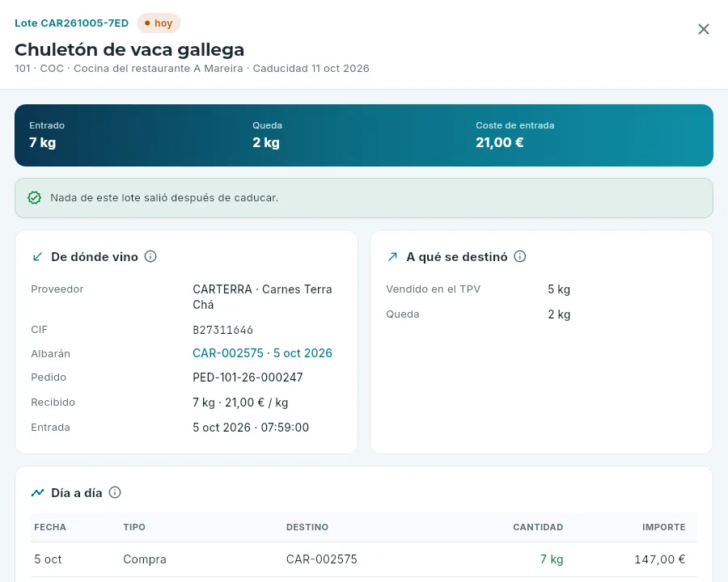
Task: Click the TIPO column header
Action: click(x=134, y=527)
